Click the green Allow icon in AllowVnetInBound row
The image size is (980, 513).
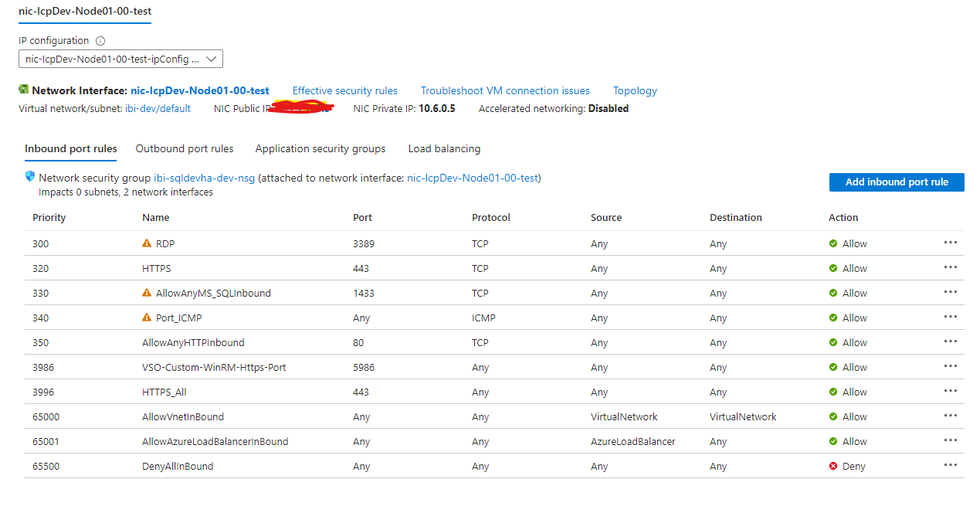tap(833, 416)
